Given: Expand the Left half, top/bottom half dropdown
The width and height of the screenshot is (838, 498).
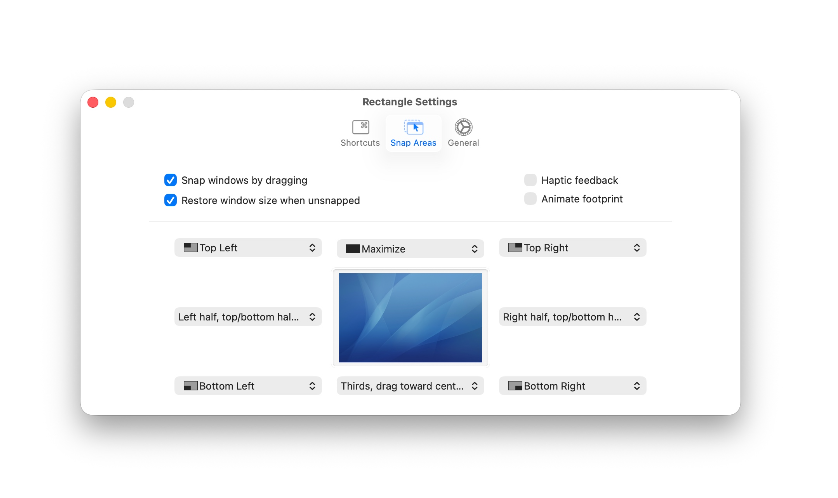Looking at the screenshot, I should [x=248, y=317].
